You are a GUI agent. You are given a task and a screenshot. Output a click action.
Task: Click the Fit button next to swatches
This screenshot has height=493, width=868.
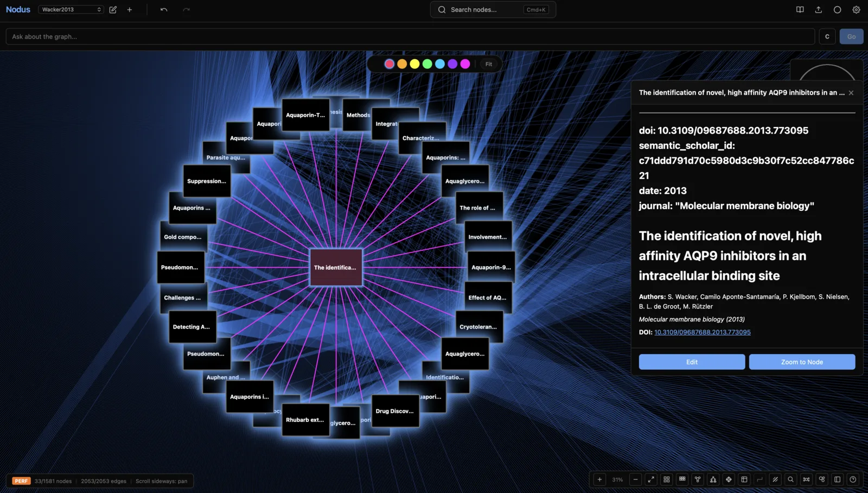pos(489,64)
